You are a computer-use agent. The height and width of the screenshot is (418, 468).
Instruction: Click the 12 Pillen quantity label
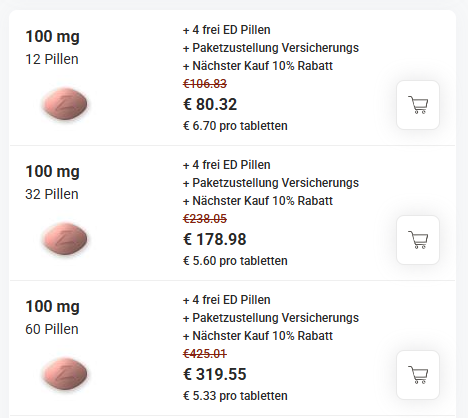(x=52, y=59)
